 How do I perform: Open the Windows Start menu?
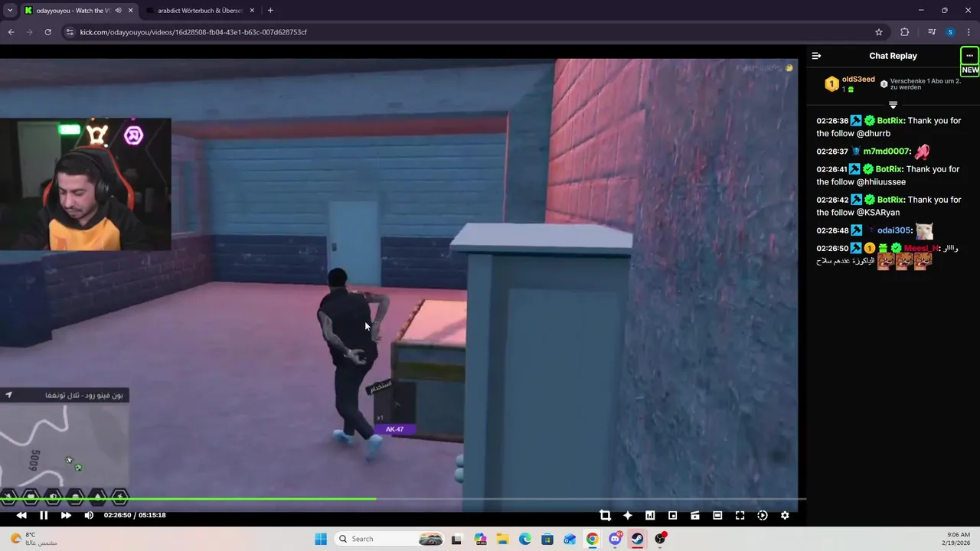321,539
